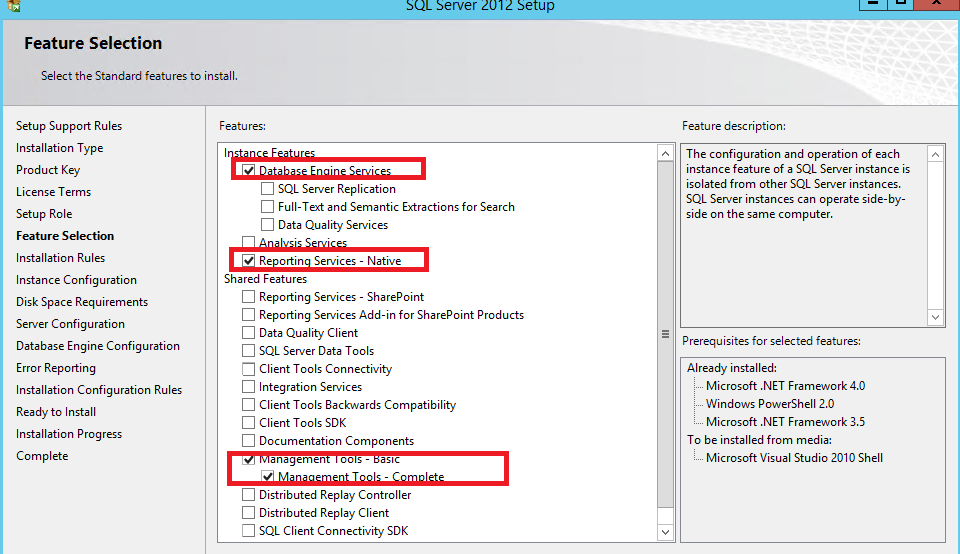Image resolution: width=960 pixels, height=554 pixels.
Task: Select Installation Rules step
Action: click(61, 258)
